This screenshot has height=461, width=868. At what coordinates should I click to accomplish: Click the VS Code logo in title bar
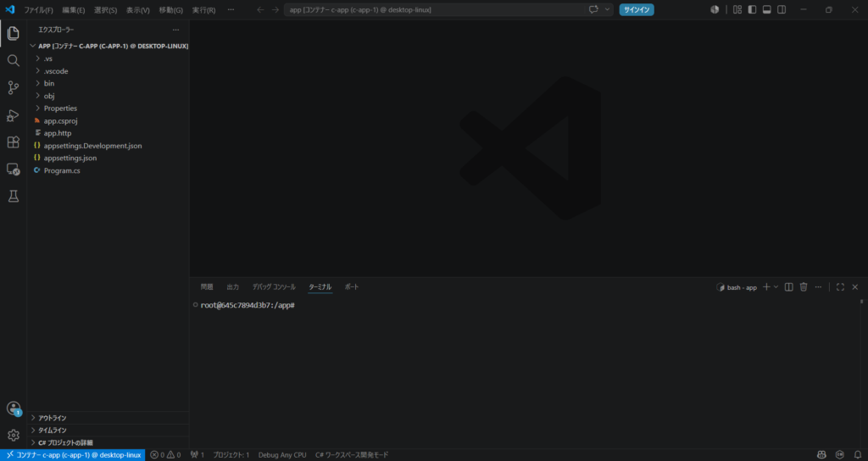[x=10, y=9]
